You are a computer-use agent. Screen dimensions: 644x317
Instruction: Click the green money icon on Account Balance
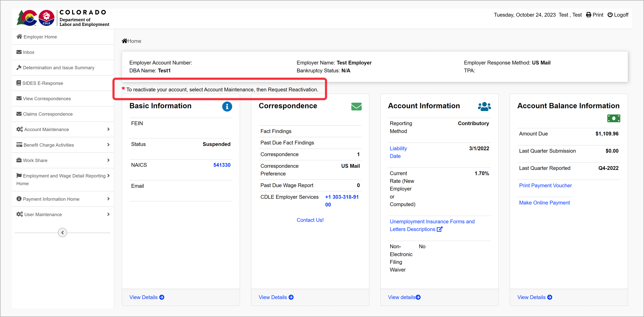pyautogui.click(x=614, y=118)
